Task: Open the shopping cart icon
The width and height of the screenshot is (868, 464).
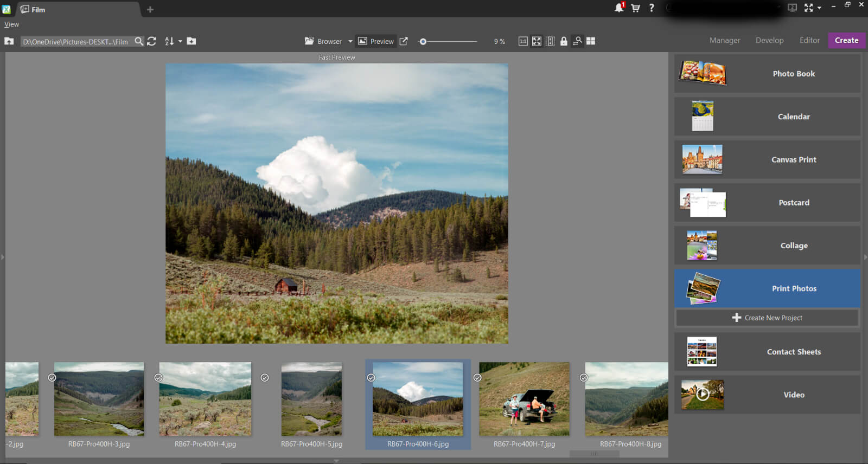Action: pyautogui.click(x=635, y=8)
